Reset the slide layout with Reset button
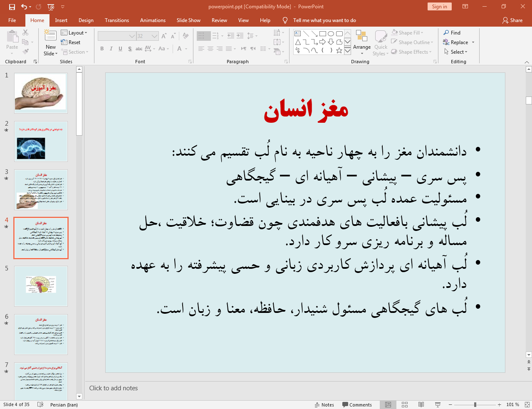 71,42
